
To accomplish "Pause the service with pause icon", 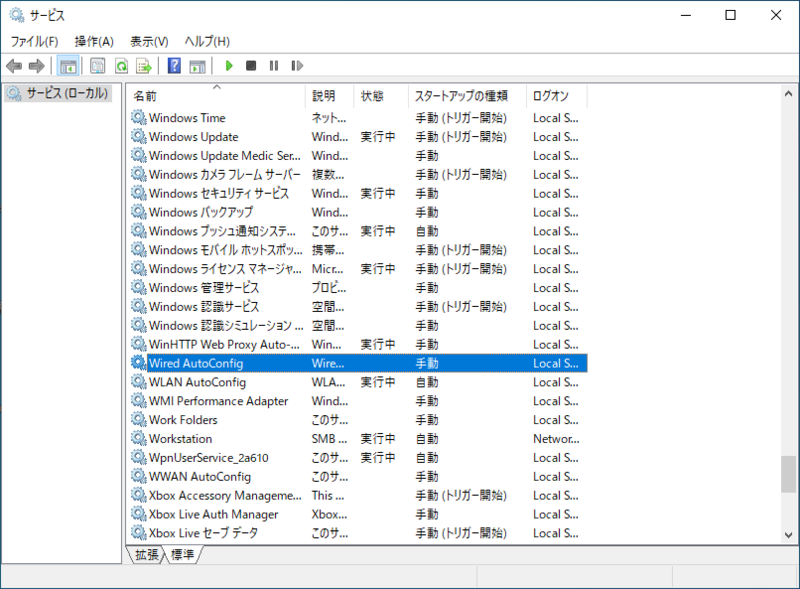I will (274, 66).
